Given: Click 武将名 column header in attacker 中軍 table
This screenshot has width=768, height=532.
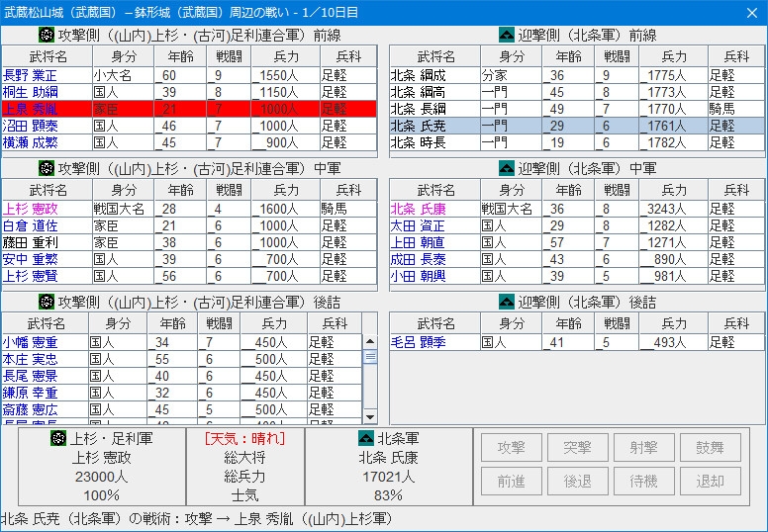Looking at the screenshot, I should point(47,190).
